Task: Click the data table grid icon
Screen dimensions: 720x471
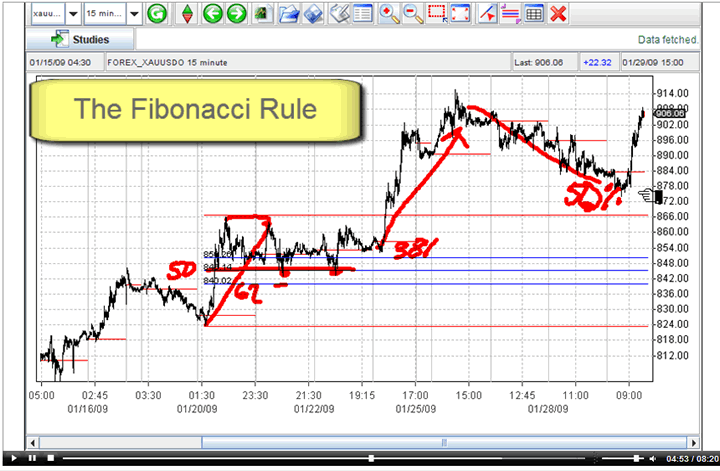Action: tap(534, 14)
